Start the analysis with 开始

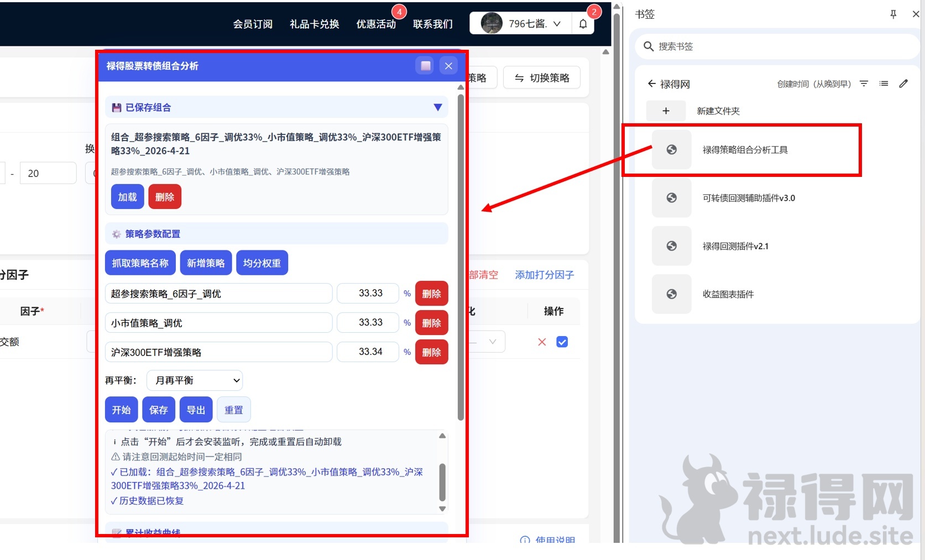122,410
